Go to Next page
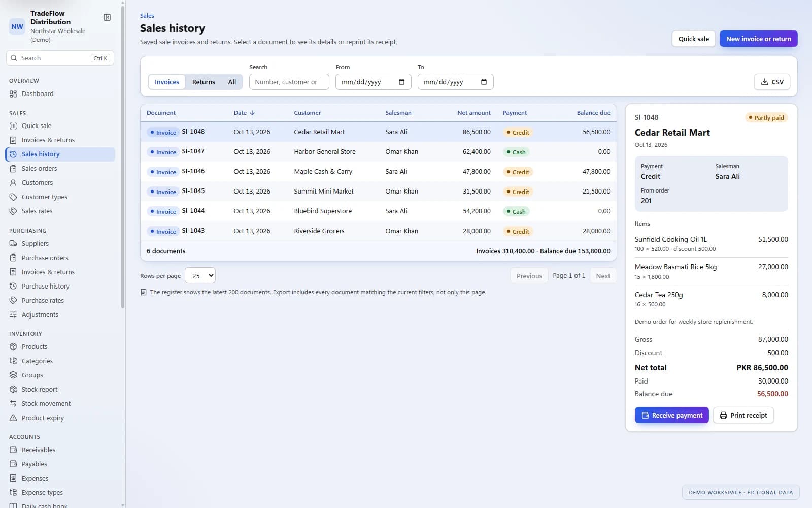This screenshot has height=508, width=812. click(x=603, y=276)
